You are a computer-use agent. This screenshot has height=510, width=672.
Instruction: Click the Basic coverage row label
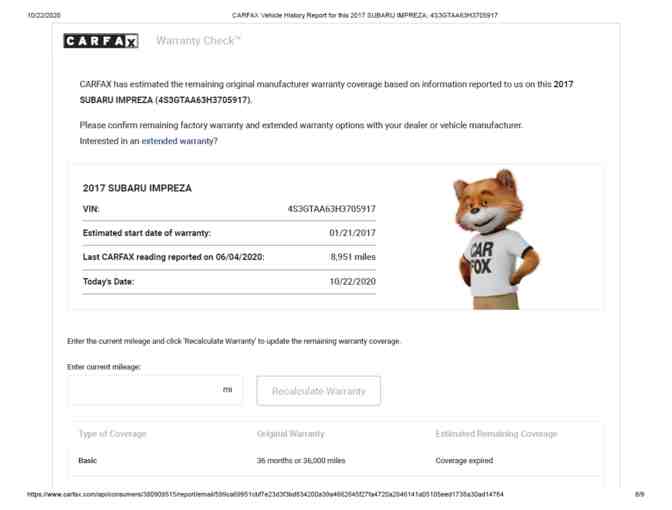pos(87,460)
